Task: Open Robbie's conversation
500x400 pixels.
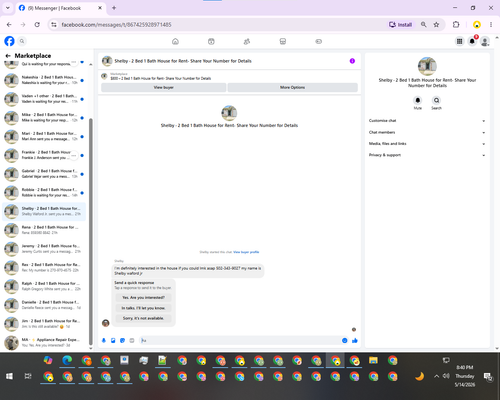Action: [44, 192]
